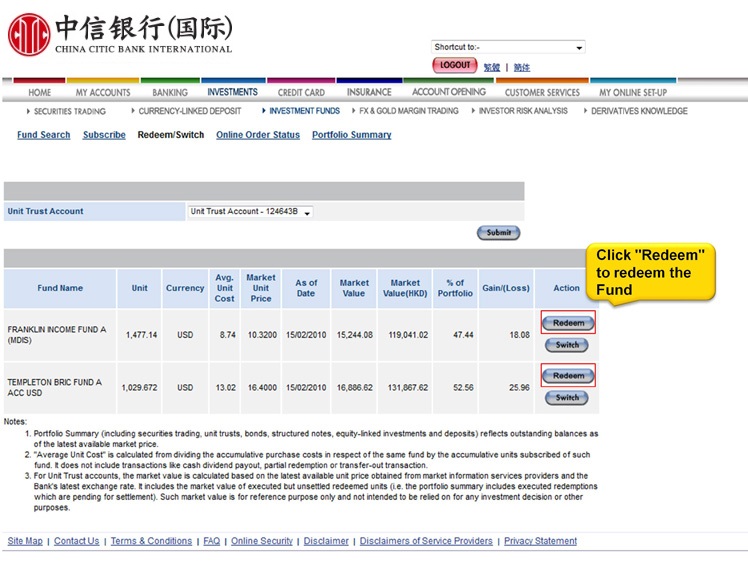Open the HOME menu
The image size is (748, 561).
coord(40,93)
